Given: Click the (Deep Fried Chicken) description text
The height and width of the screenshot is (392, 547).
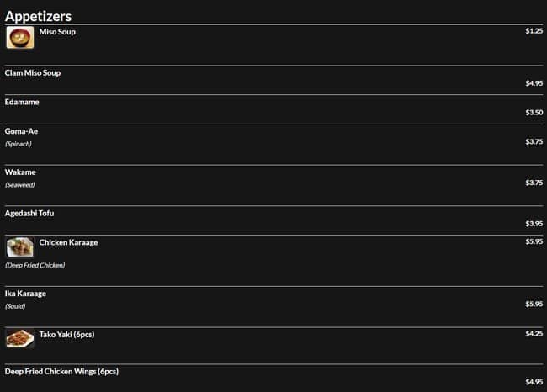Looking at the screenshot, I should pyautogui.click(x=35, y=265).
